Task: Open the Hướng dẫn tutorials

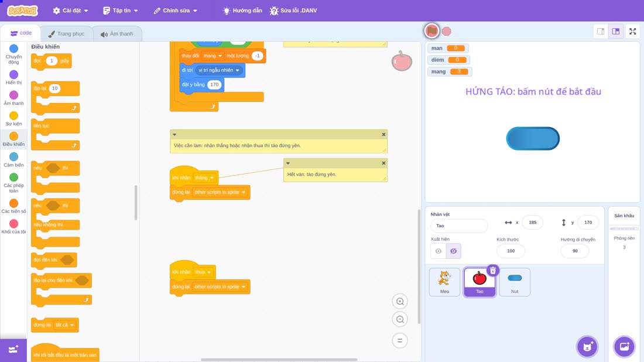Action: 242,11
